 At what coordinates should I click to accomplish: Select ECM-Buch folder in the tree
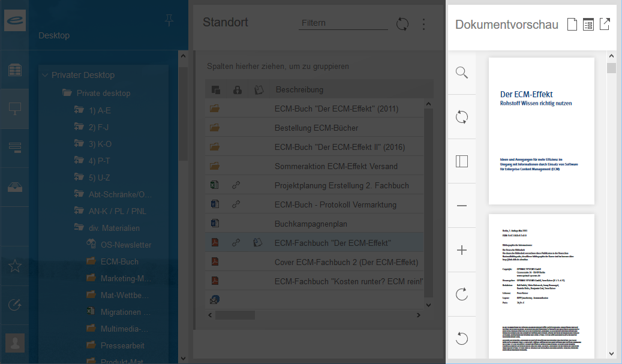tap(119, 261)
